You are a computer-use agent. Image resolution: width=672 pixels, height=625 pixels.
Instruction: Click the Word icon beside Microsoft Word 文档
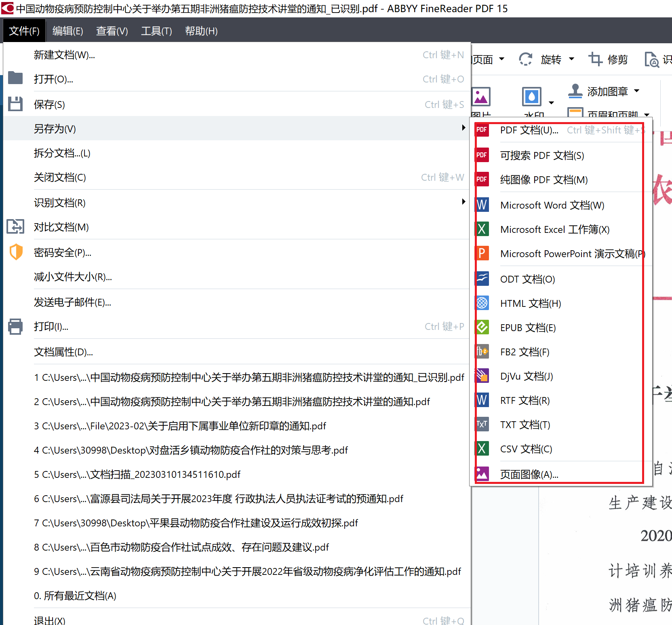[482, 205]
